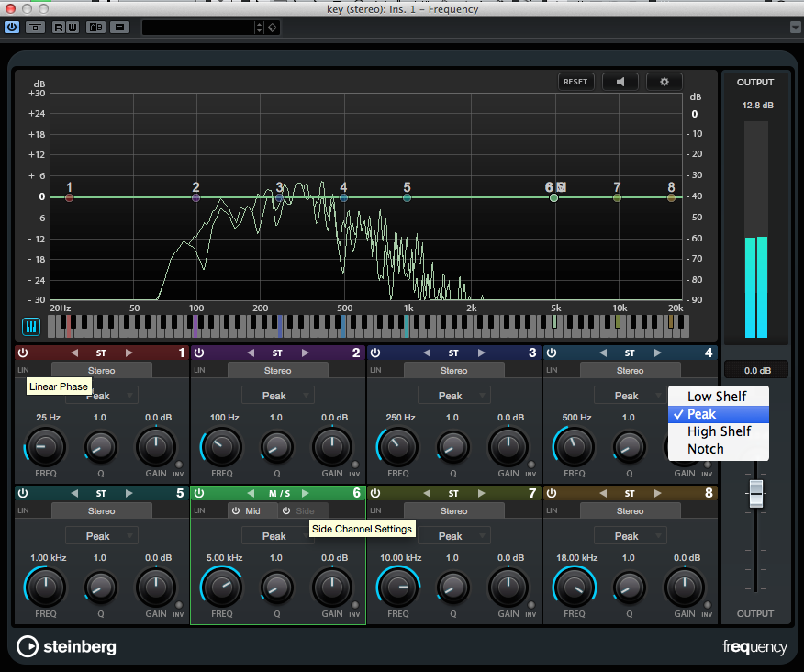Enable the Mid channel in band 6
The image size is (804, 672).
[x=236, y=511]
